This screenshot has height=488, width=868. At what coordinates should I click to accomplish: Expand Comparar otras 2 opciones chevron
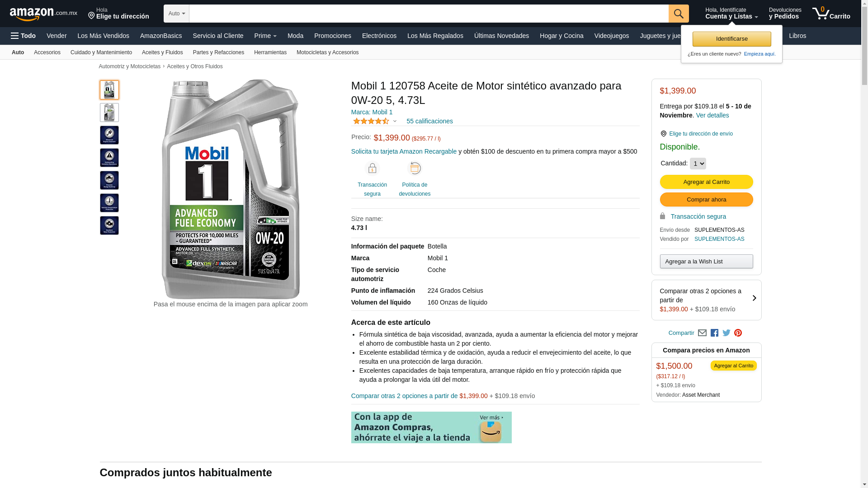754,298
